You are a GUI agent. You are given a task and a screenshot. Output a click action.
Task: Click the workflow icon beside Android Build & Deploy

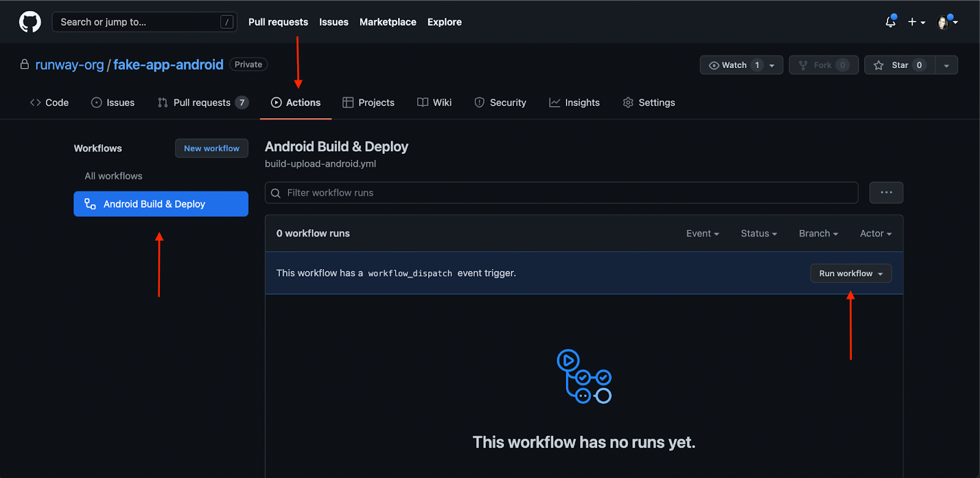tap(90, 204)
